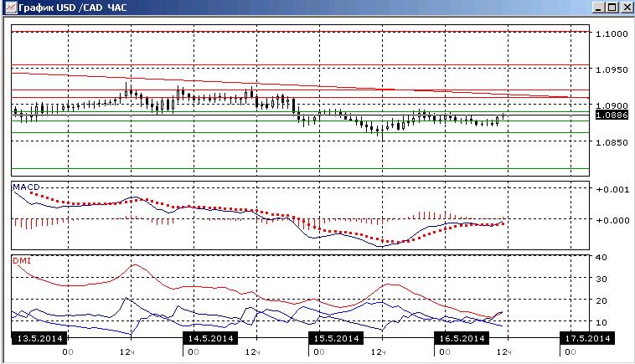Click the DMI scale value 20
This screenshot has width=635, height=364.
(601, 301)
